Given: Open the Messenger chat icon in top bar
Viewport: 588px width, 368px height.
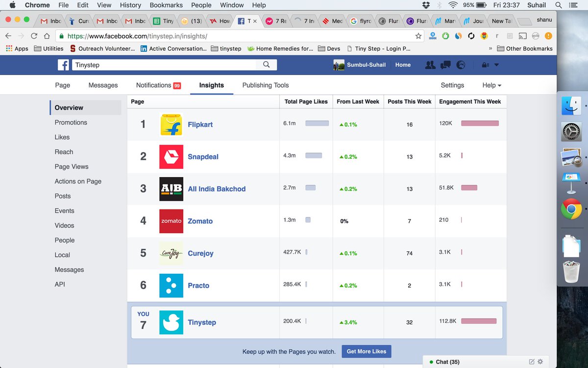Looking at the screenshot, I should pyautogui.click(x=445, y=64).
